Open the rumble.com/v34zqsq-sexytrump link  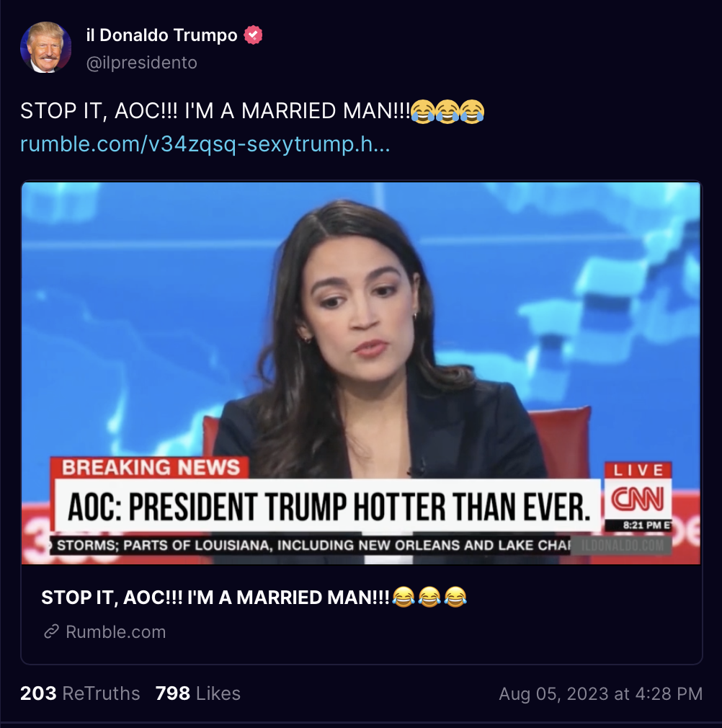[205, 144]
